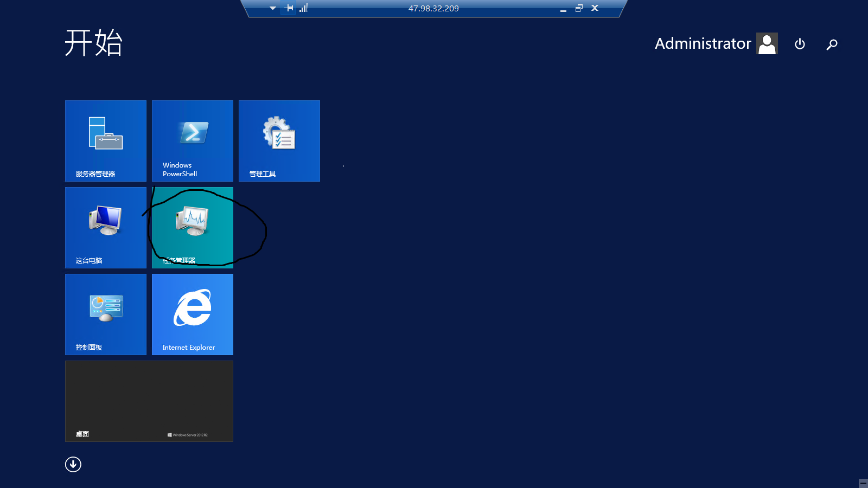The image size is (868, 488).
Task: Open the search magnifier icon
Action: [x=832, y=44]
